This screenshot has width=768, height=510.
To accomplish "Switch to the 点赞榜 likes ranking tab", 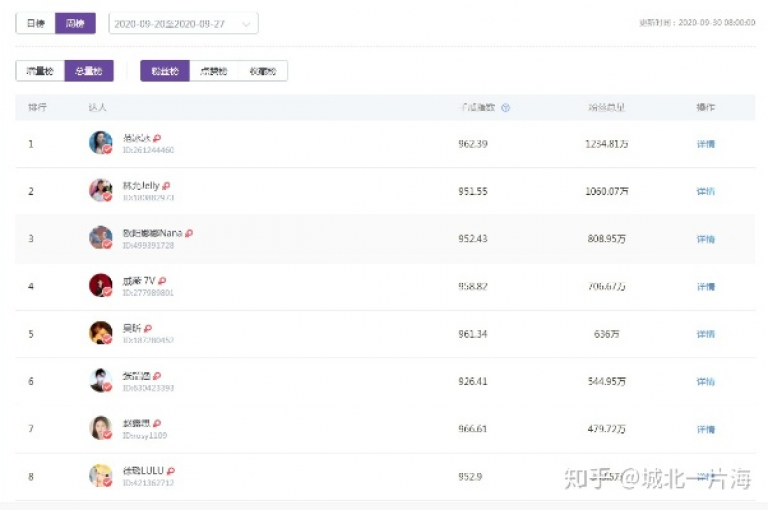I will tap(214, 71).
